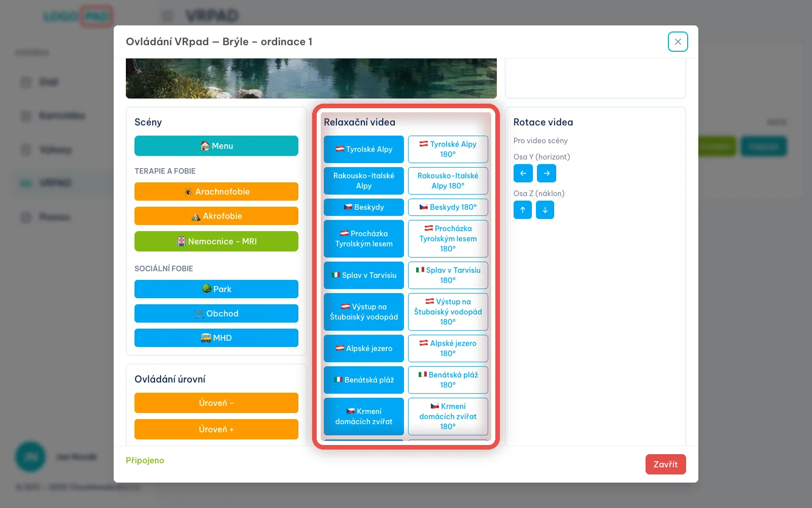Open the Nemocnice - MRI scene
Viewport: 812px width, 508px height.
(216, 241)
